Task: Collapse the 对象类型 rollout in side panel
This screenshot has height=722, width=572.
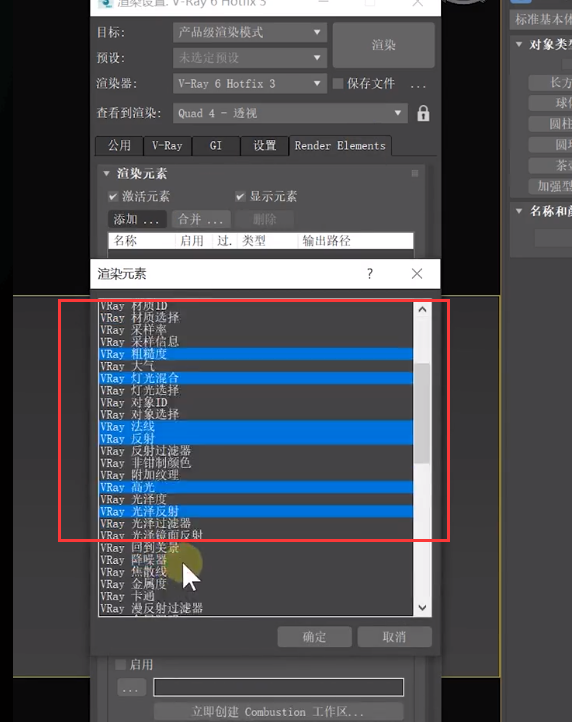Action: click(519, 44)
